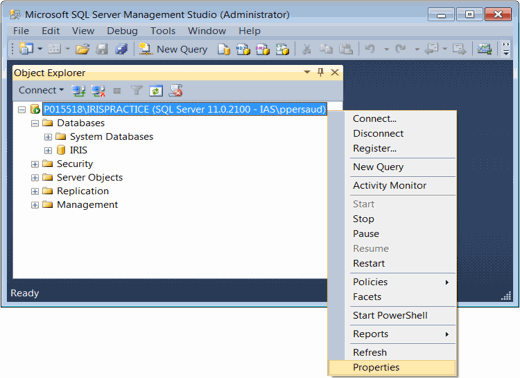The image size is (520, 378).
Task: Click the Save All icon in toolbar
Action: click(x=121, y=49)
